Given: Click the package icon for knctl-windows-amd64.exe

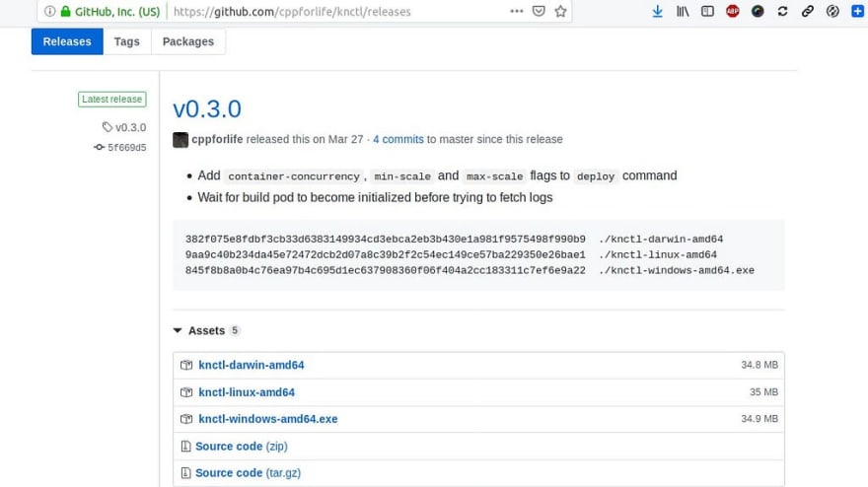Looking at the screenshot, I should (x=186, y=419).
